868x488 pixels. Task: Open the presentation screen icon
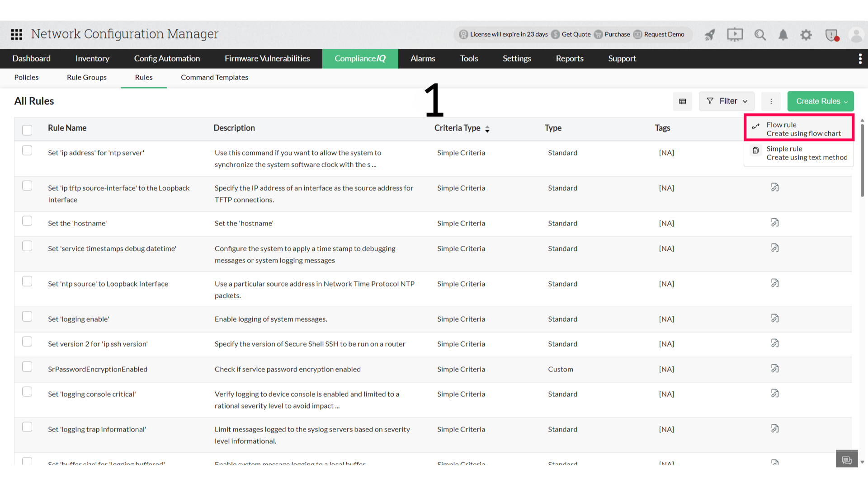coord(735,35)
